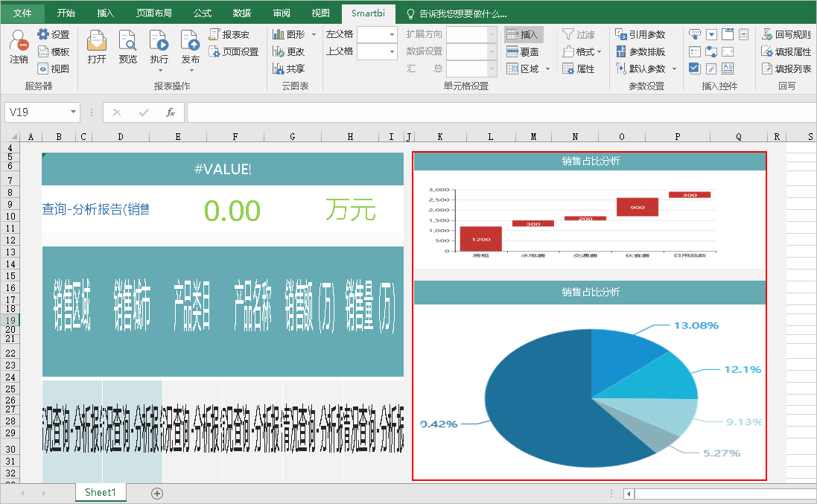The image size is (817, 504).
Task: Insert a button control
Action: pyautogui.click(x=695, y=34)
